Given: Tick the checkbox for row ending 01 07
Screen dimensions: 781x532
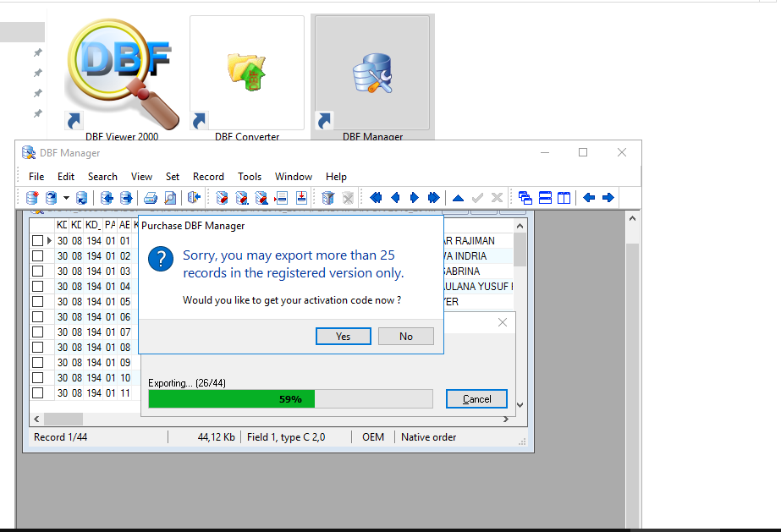Looking at the screenshot, I should (x=38, y=332).
